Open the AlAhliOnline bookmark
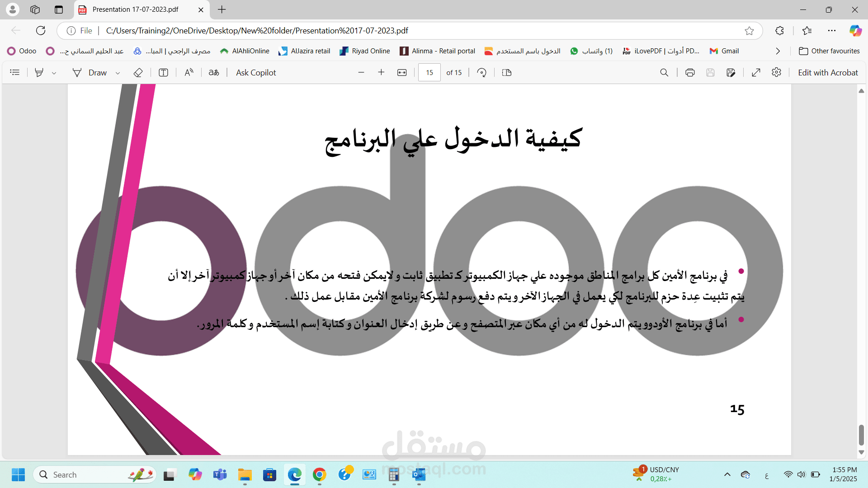868x488 pixels. click(245, 51)
